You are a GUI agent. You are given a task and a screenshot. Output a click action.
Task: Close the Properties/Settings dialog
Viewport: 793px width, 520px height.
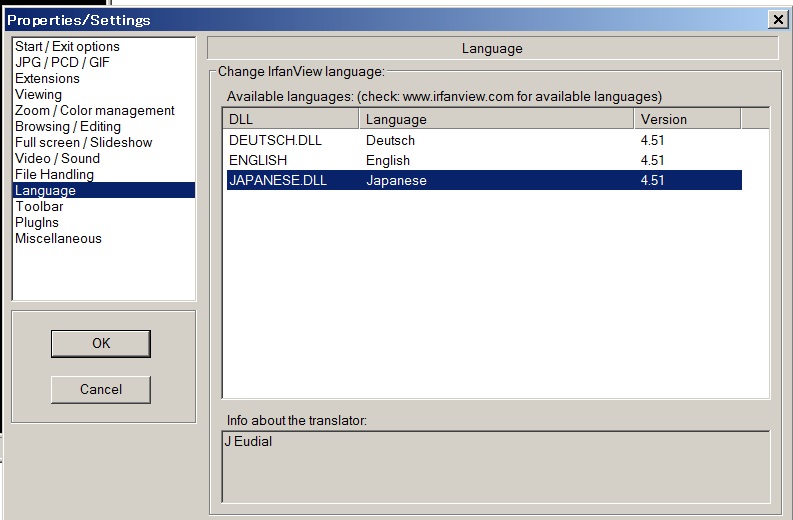coord(777,19)
